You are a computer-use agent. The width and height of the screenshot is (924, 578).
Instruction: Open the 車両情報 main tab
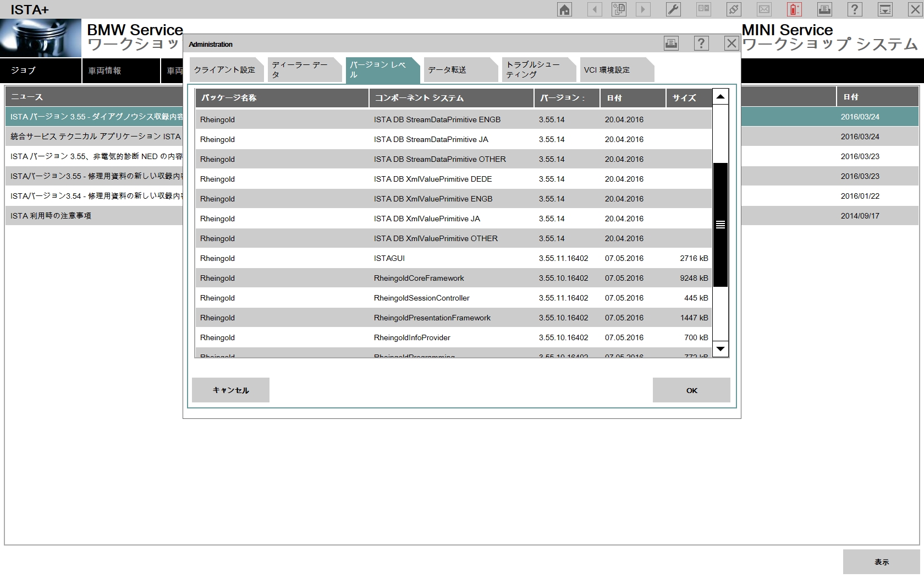121,70
